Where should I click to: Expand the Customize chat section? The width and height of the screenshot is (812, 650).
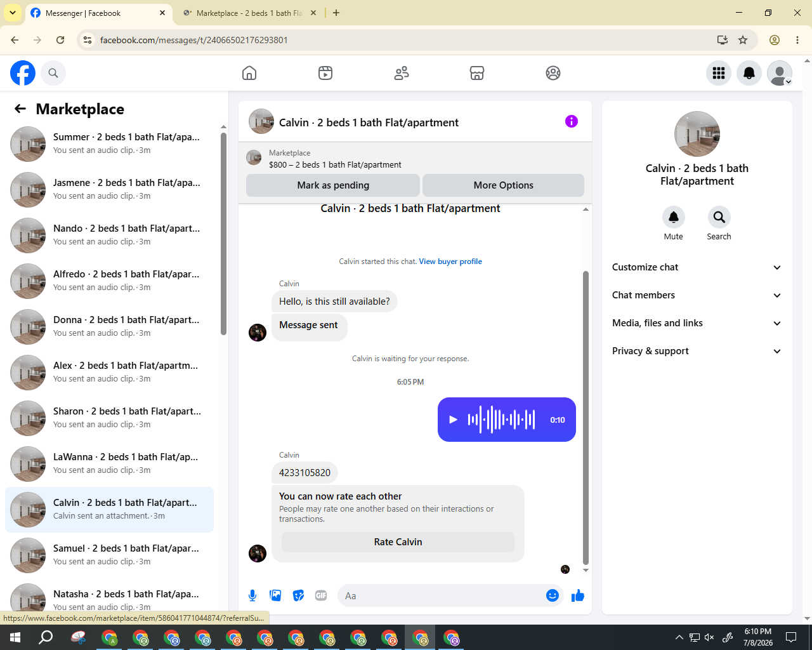[697, 267]
